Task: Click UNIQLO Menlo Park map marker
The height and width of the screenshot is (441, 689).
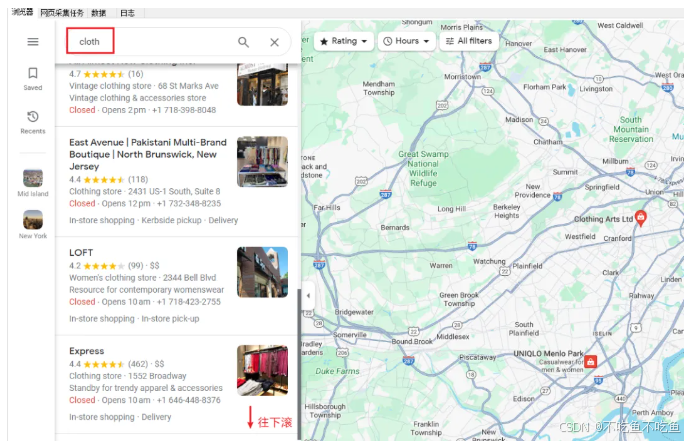Action: coord(591,362)
